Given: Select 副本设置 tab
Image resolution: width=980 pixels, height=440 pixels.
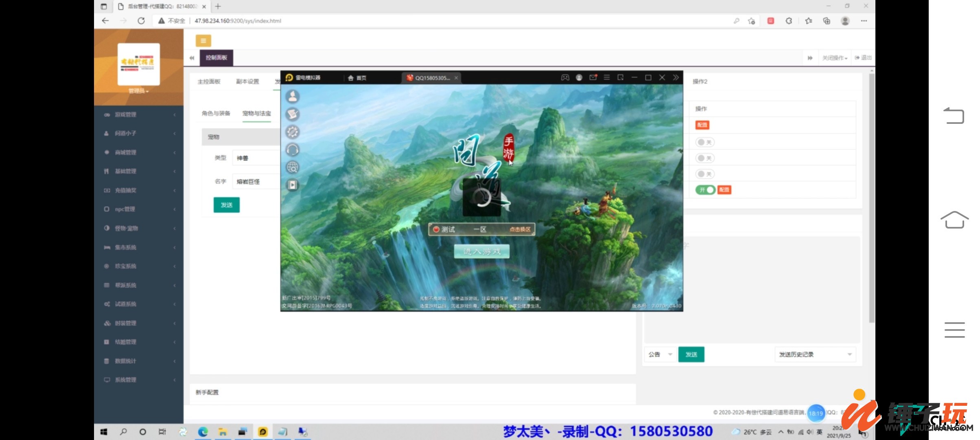Looking at the screenshot, I should 247,81.
